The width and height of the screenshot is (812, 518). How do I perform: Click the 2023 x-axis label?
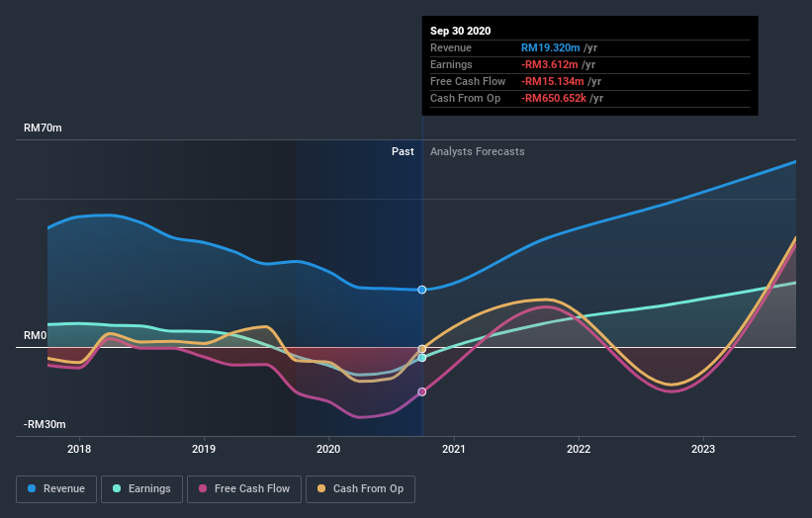pos(703,449)
